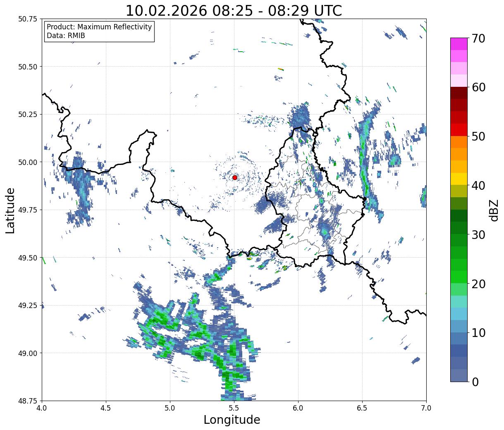This screenshot has height=430, width=504.
Task: Click the yellow 40 dBZ colorbar segment
Action: pyautogui.click(x=459, y=179)
